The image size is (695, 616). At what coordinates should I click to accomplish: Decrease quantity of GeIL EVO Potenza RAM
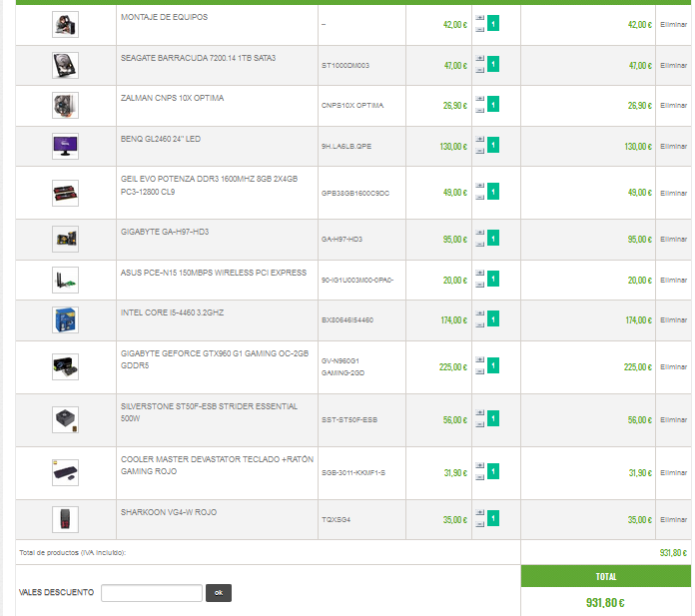point(479,198)
